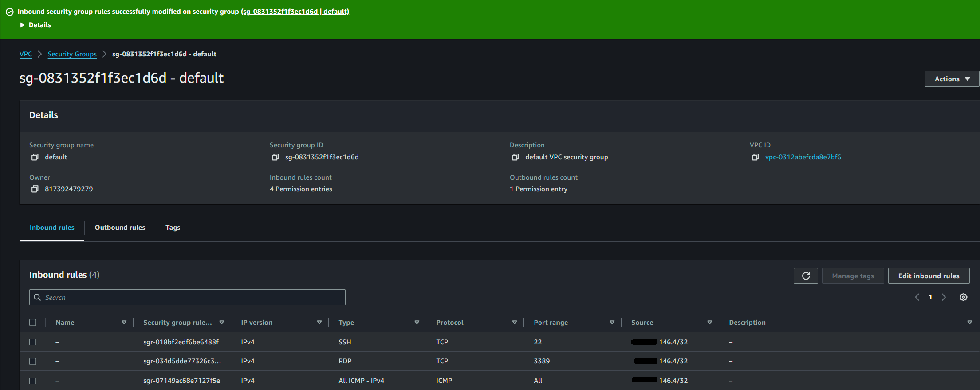This screenshot has width=980, height=390.
Task: Open the Tags tab
Action: coord(173,228)
